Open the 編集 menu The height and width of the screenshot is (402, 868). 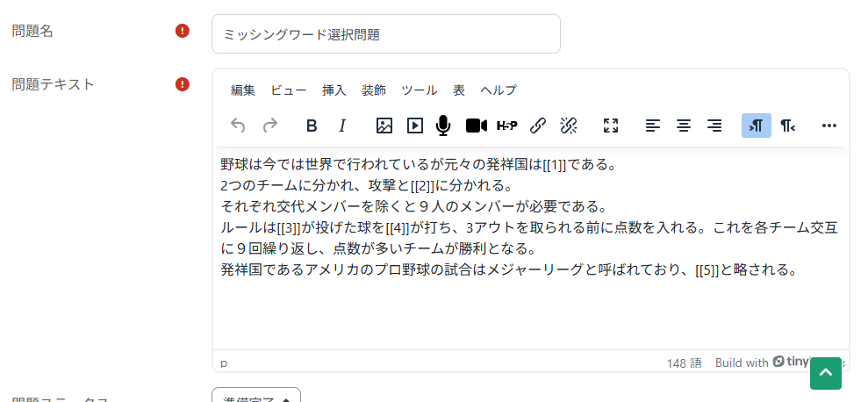(x=243, y=90)
